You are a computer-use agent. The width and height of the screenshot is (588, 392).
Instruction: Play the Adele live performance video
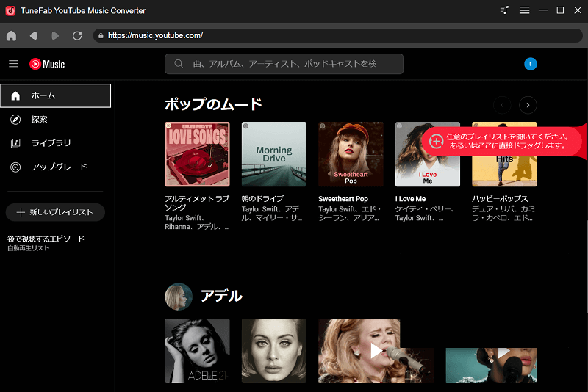pyautogui.click(x=376, y=351)
